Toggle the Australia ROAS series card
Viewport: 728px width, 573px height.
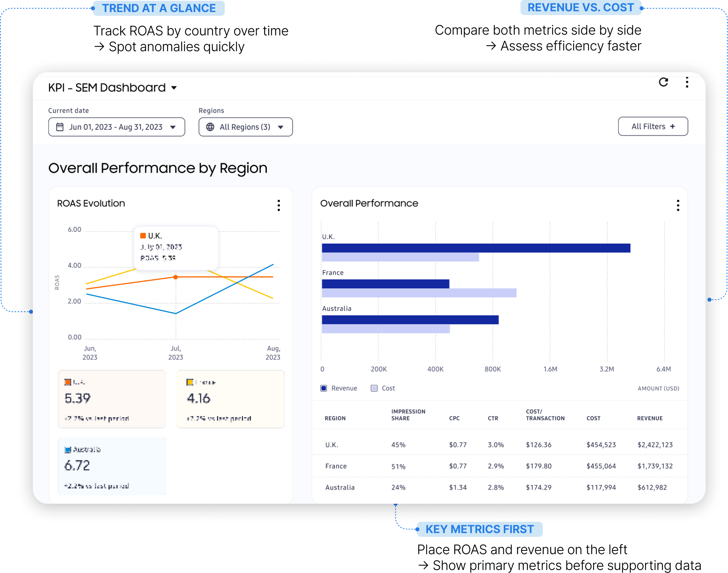coord(112,466)
